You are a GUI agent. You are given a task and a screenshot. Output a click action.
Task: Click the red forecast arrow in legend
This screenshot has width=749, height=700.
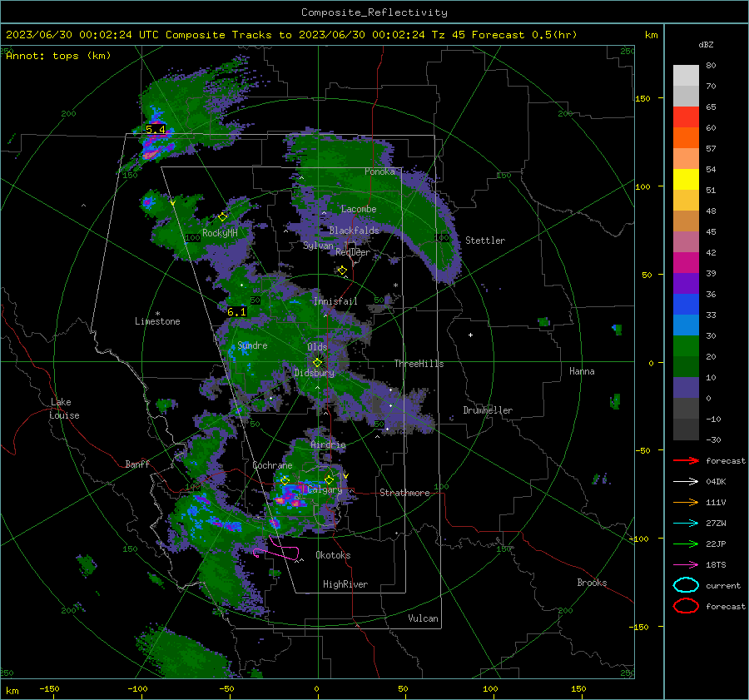[x=686, y=460]
